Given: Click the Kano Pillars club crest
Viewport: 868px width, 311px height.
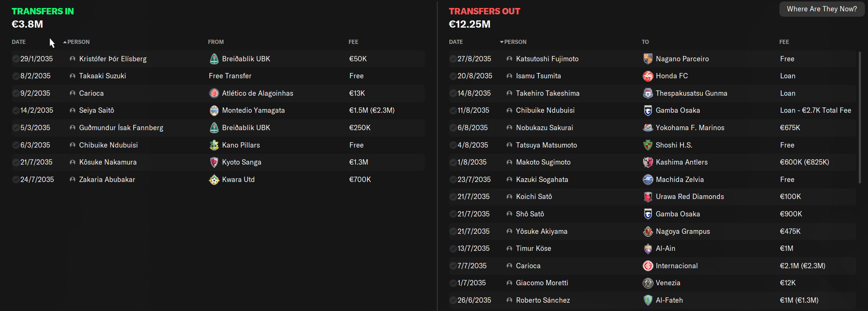Looking at the screenshot, I should tap(214, 145).
